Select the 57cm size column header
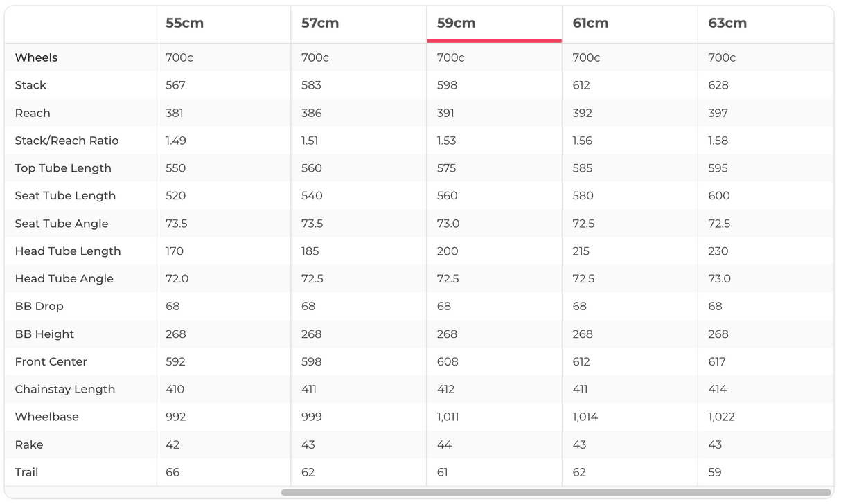This screenshot has width=841, height=504. [320, 24]
